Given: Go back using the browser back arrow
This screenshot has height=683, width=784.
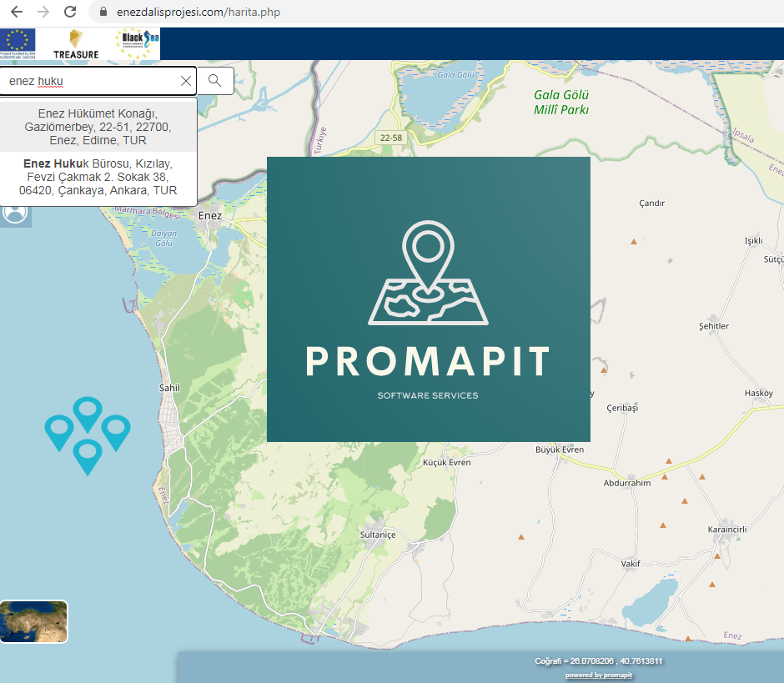Looking at the screenshot, I should click(x=16, y=13).
